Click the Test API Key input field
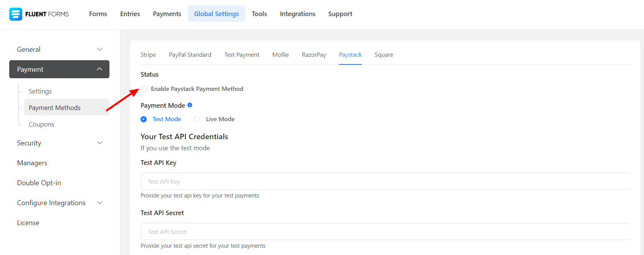 (x=385, y=181)
